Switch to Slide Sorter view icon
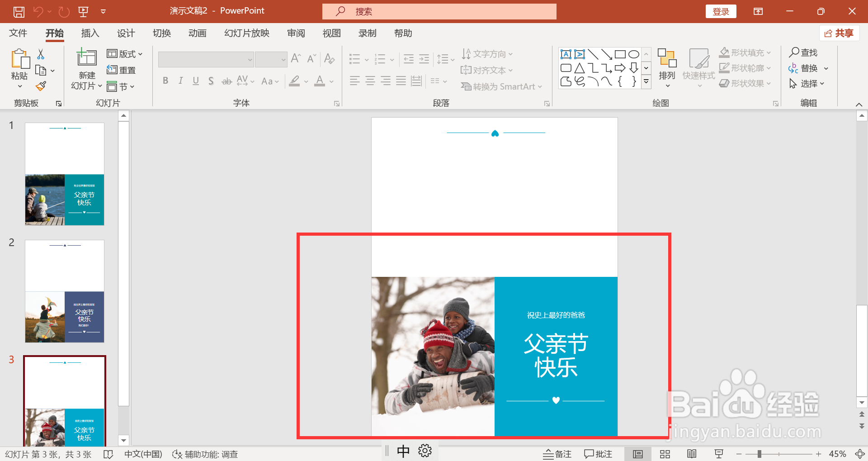This screenshot has width=868, height=461. tap(665, 454)
